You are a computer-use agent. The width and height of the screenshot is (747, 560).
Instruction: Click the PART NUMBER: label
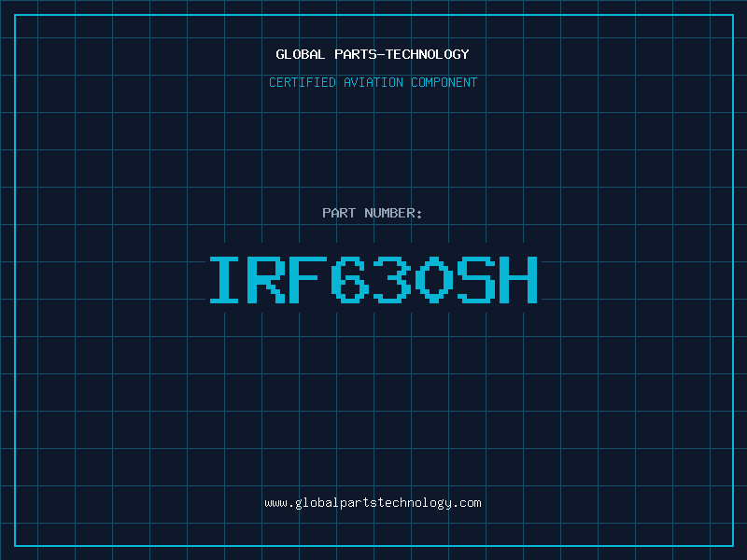point(373,213)
